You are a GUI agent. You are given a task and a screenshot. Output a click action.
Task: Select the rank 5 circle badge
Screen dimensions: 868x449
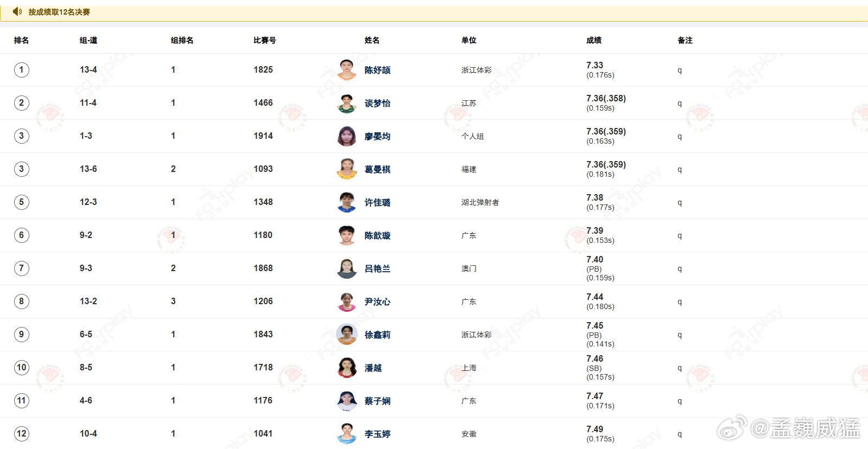(22, 202)
